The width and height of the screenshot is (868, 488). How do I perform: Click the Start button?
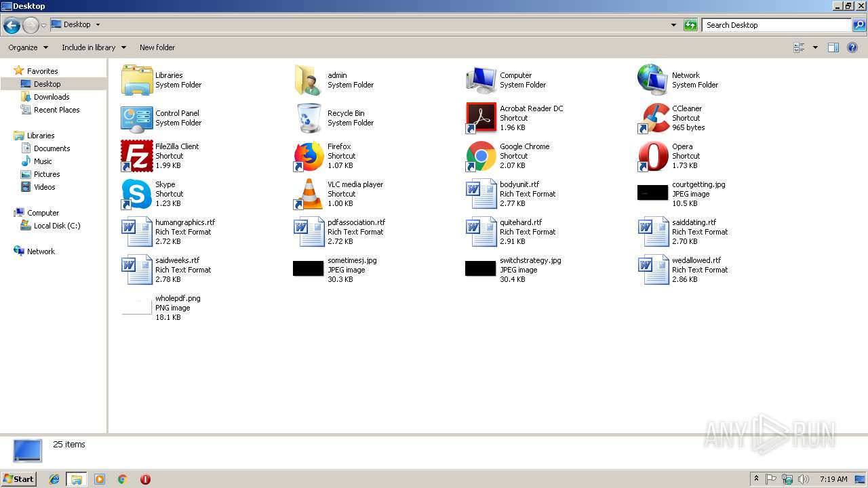19,479
